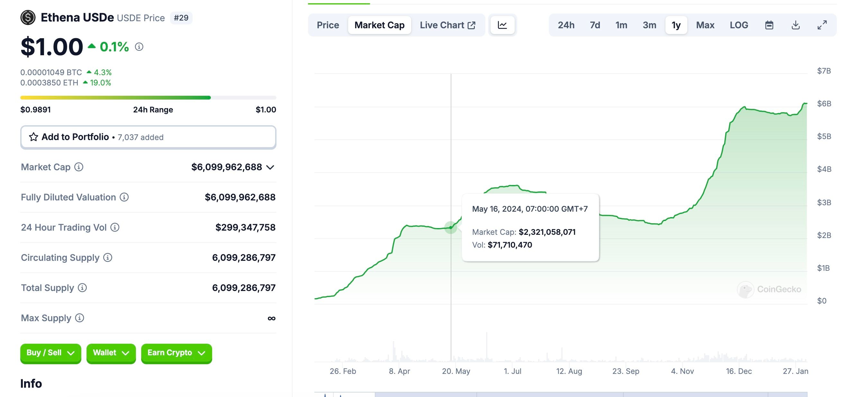Screen dimensions: 868x397
Task: Click the download chart data icon
Action: pyautogui.click(x=796, y=25)
